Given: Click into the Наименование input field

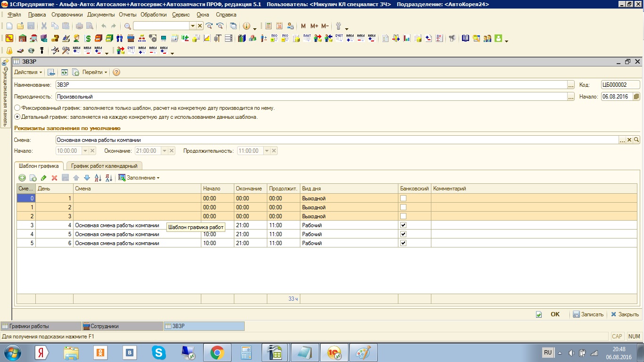Looking at the screenshot, I should [311, 85].
